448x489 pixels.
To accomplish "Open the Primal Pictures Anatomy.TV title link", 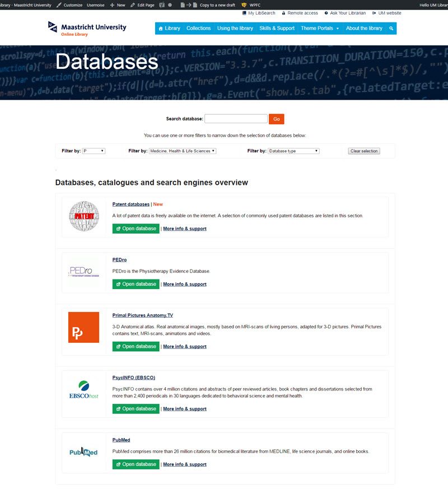I will [x=142, y=315].
